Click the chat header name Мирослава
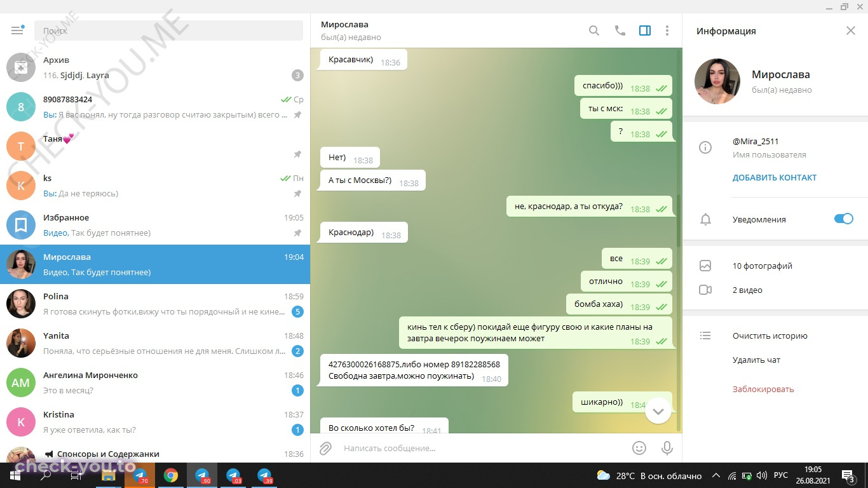This screenshot has width=868, height=488. pos(344,24)
